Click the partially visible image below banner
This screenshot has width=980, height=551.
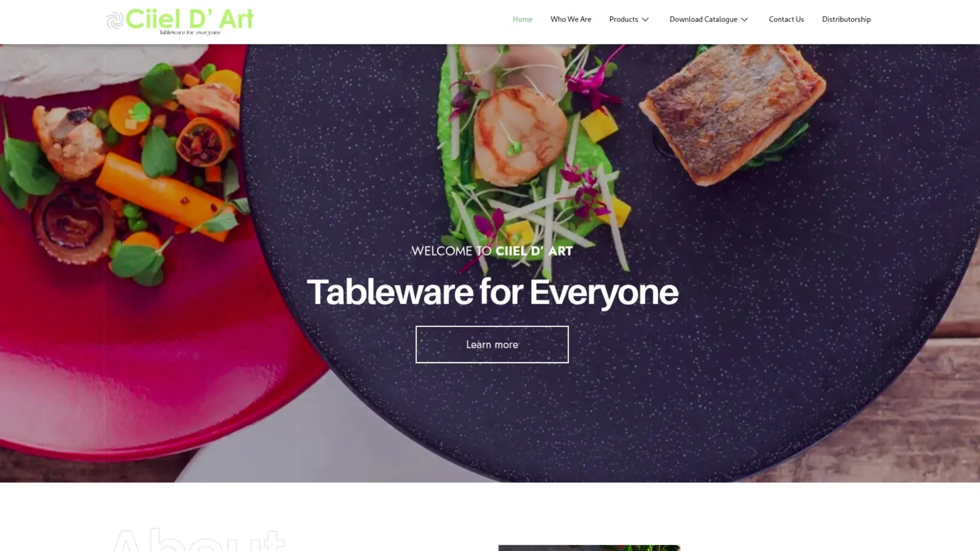[589, 548]
